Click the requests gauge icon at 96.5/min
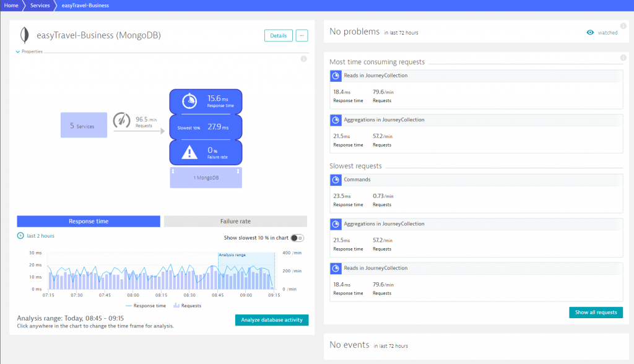634x364 pixels. [x=121, y=120]
